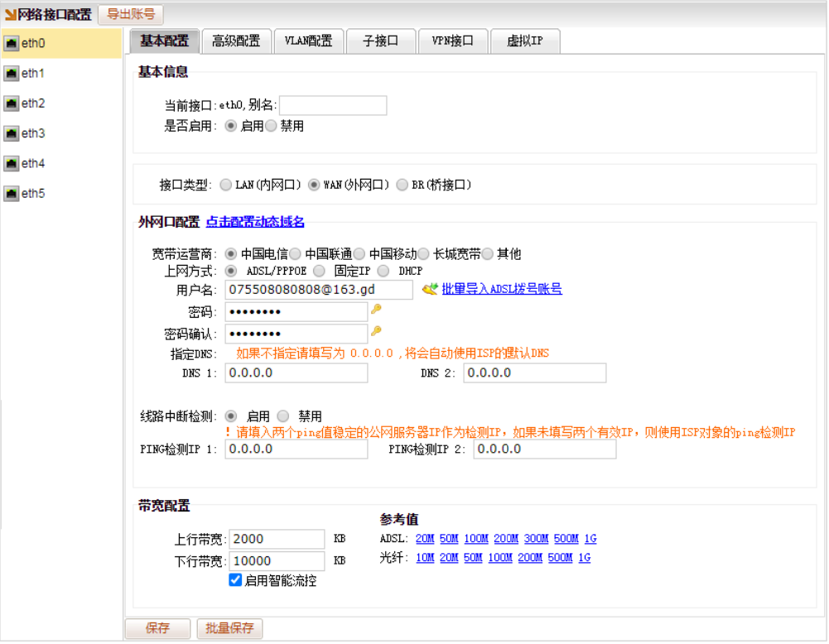Click the eth5 interface icon
This screenshot has height=644, width=829.
pos(12,194)
